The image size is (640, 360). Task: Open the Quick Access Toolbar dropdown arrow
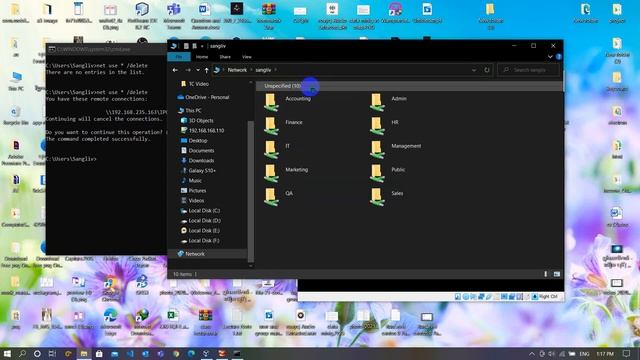coord(202,46)
